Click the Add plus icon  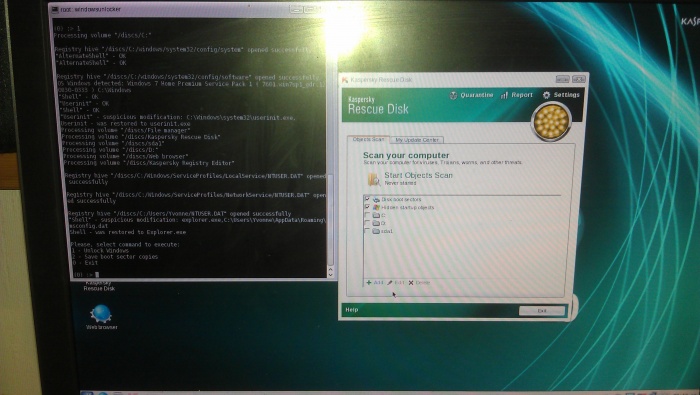(369, 283)
